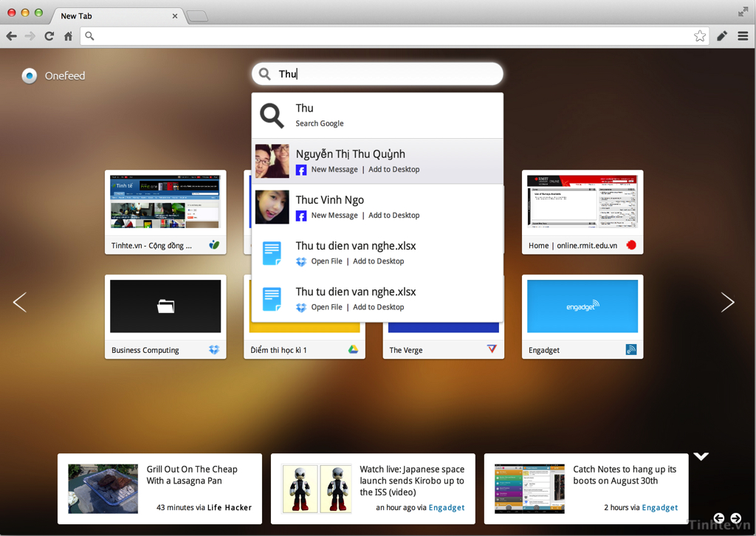The width and height of the screenshot is (756, 536).
Task: Click The Verge logo icon on tile
Action: pyautogui.click(x=492, y=349)
